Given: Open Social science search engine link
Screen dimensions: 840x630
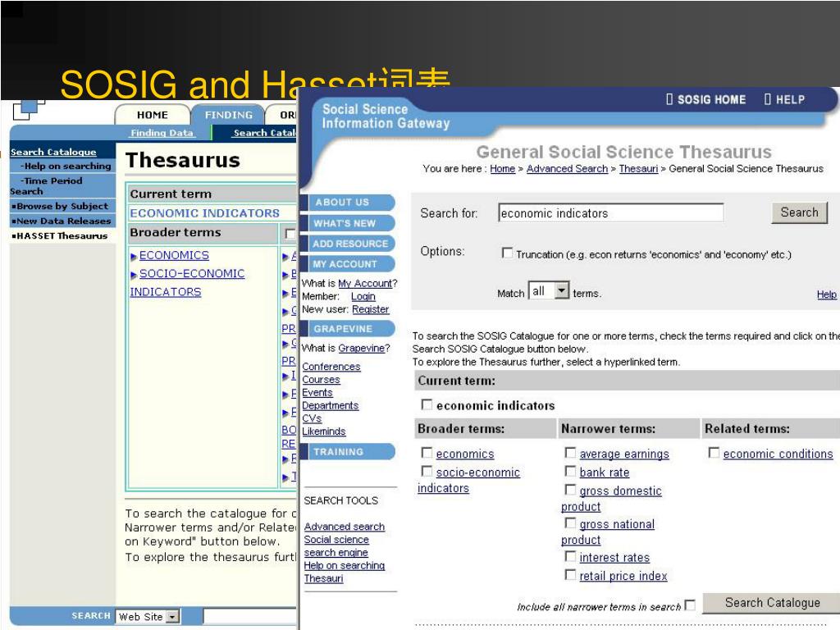Looking at the screenshot, I should click(x=336, y=546).
